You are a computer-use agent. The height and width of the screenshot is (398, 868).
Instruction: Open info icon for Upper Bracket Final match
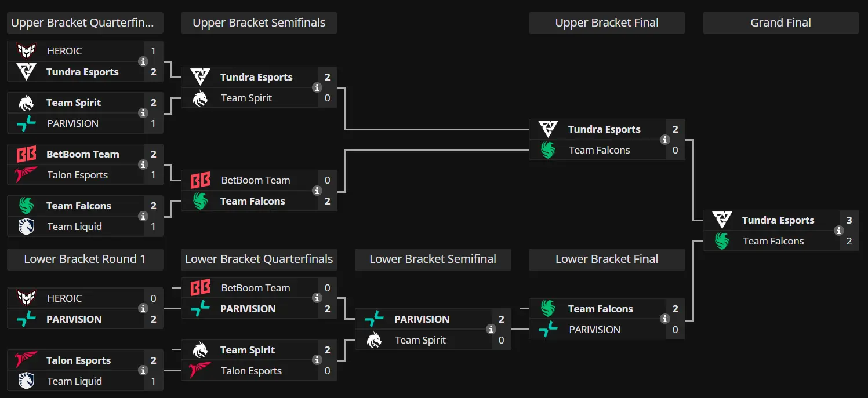click(x=665, y=140)
